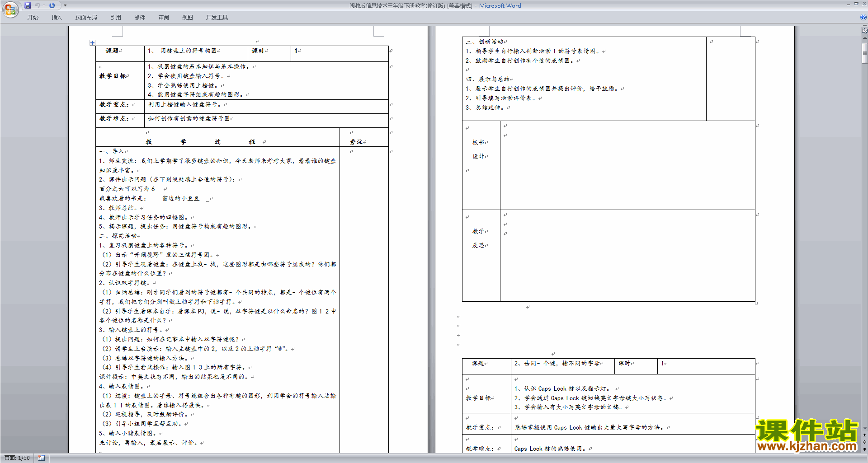Open the 开始 ribbon tab
868x463 pixels.
(33, 18)
